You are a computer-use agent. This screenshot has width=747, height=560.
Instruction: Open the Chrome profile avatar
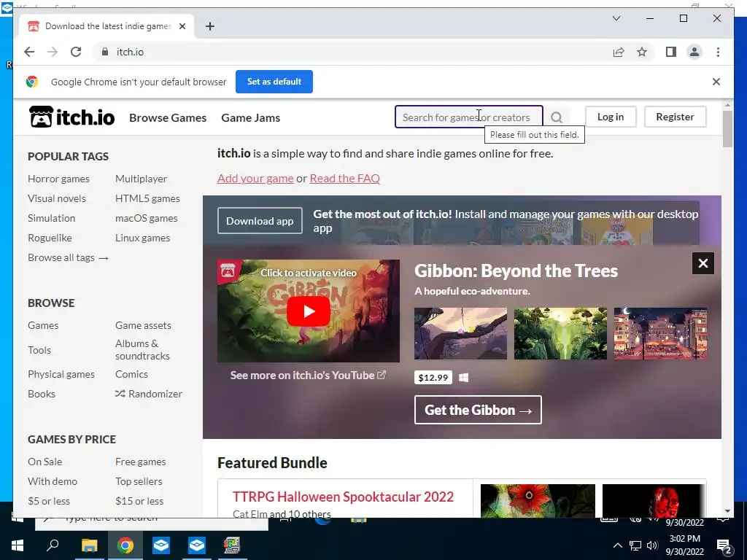click(694, 52)
